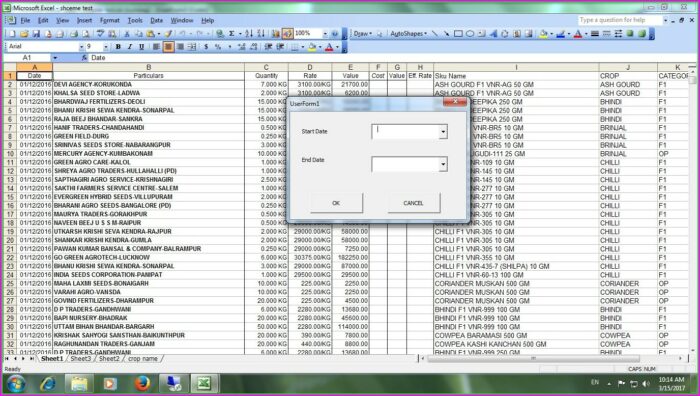
Task: Open the AutoShapes dropdown
Action: tap(409, 33)
